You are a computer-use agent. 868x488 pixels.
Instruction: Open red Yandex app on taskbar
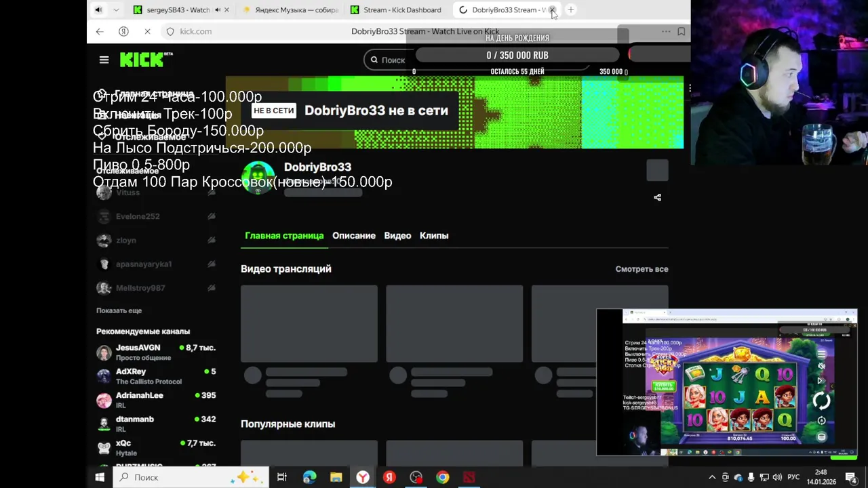pyautogui.click(x=389, y=477)
